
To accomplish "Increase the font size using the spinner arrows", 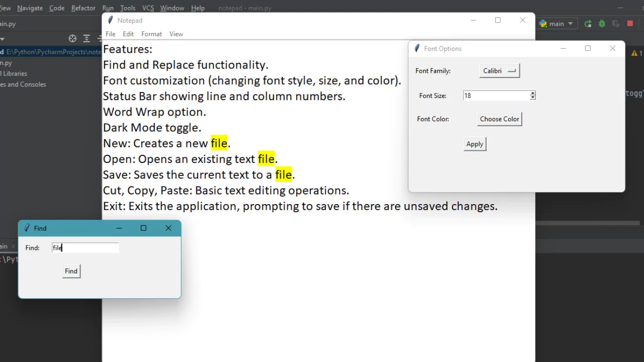I will pyautogui.click(x=532, y=94).
